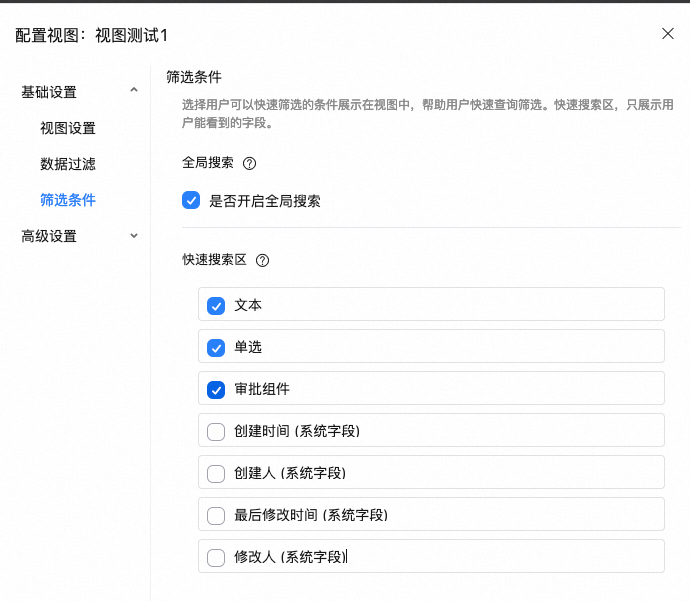Image resolution: width=690 pixels, height=601 pixels.
Task: Uncheck the 单选 field checkbox
Action: 215,348
